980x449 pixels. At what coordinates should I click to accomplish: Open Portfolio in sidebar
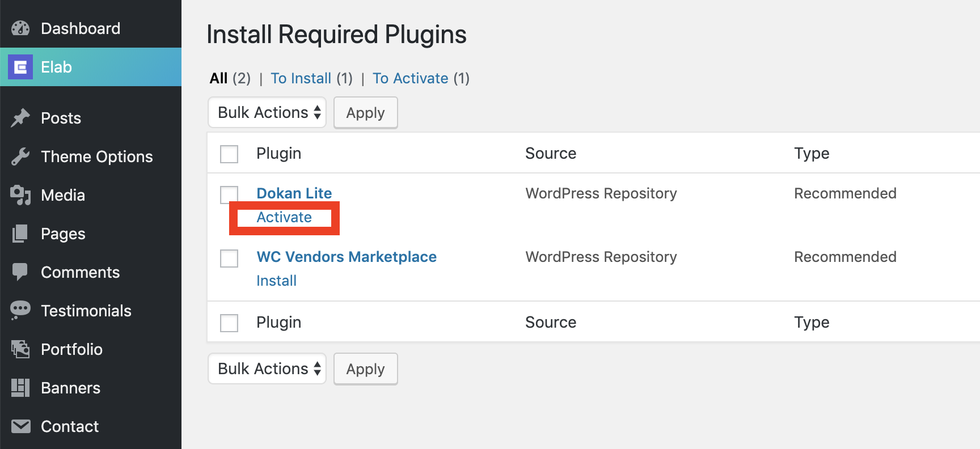pos(91,349)
